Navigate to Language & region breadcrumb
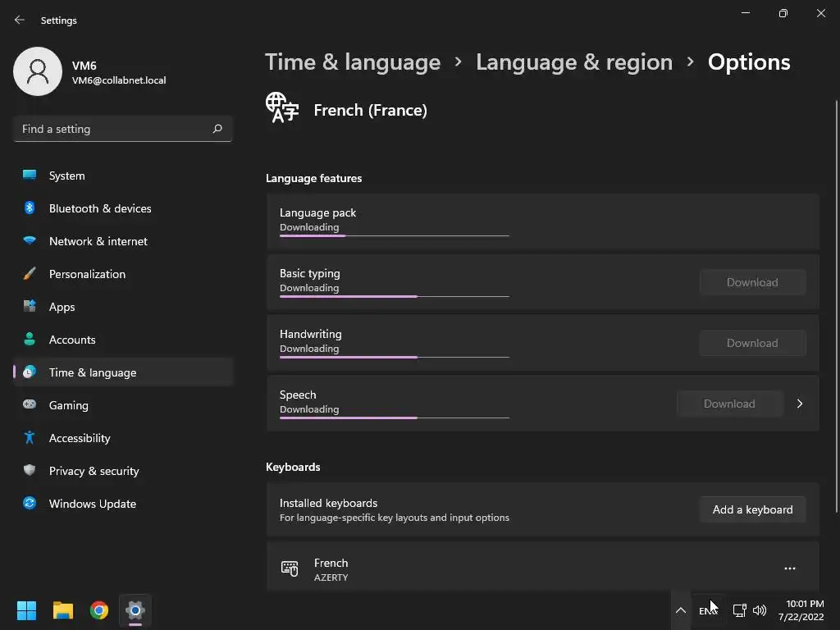Screen dimensions: 840x630 pyautogui.click(x=573, y=62)
